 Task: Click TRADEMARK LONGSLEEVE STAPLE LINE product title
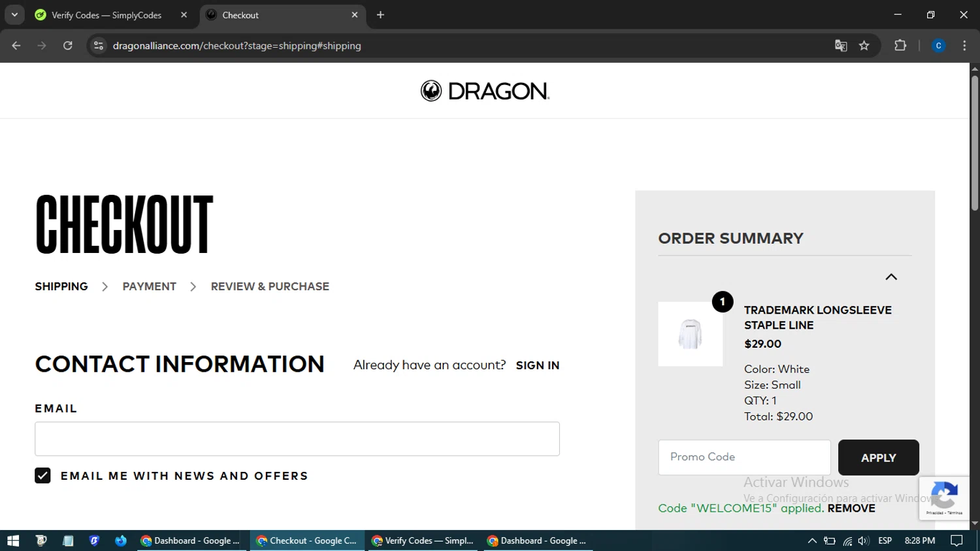pyautogui.click(x=818, y=318)
